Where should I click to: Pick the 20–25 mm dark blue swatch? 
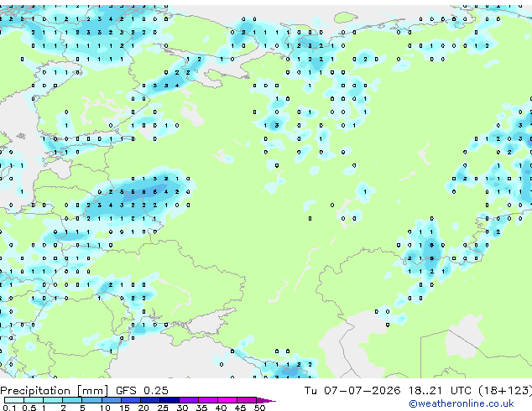point(149,400)
